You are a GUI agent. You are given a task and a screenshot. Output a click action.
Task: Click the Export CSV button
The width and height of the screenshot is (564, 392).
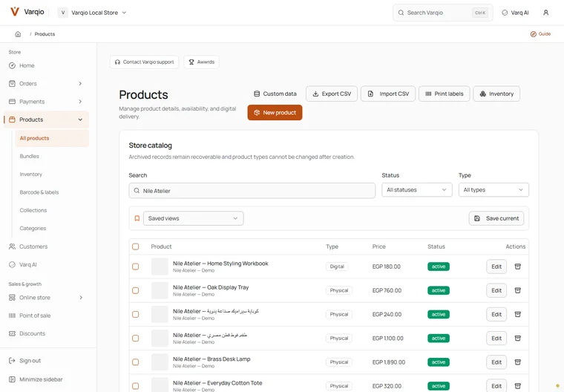pos(331,94)
